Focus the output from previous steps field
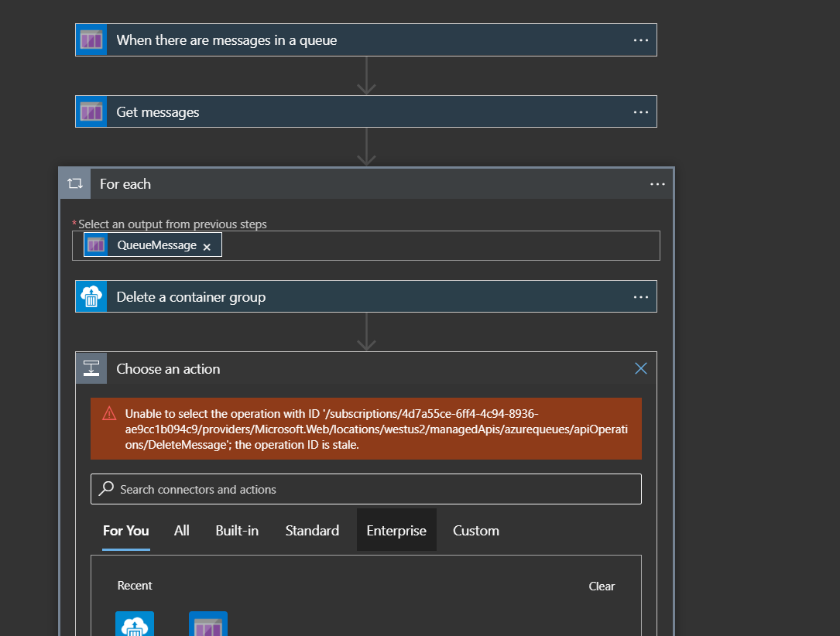 (x=366, y=246)
